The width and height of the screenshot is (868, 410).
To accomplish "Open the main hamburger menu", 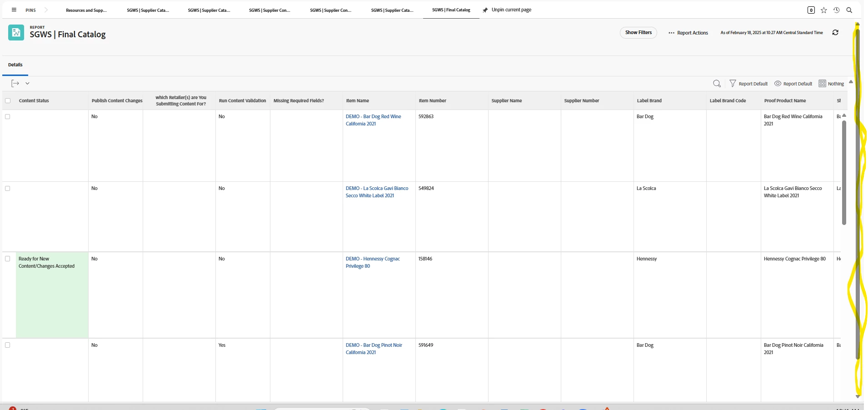I will point(14,10).
